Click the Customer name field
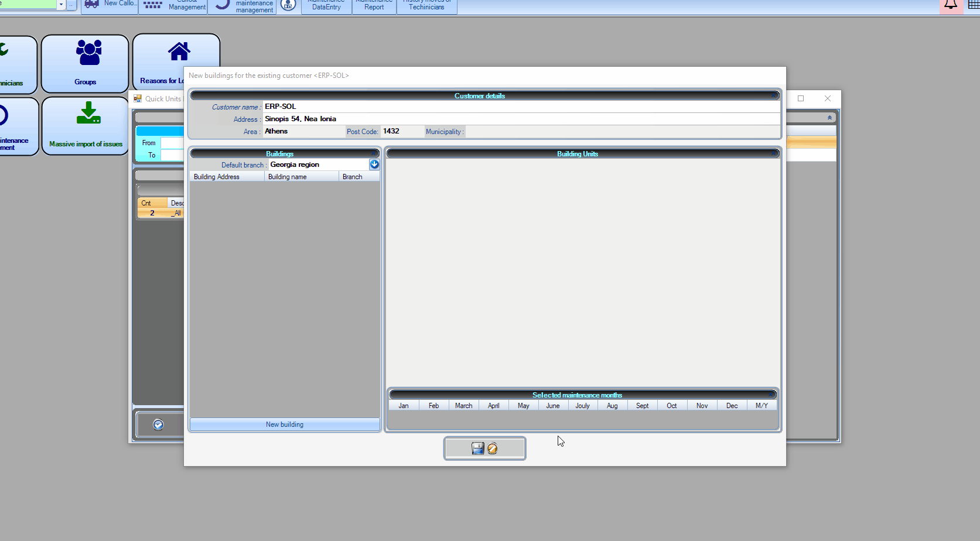This screenshot has height=541, width=980. [521, 107]
